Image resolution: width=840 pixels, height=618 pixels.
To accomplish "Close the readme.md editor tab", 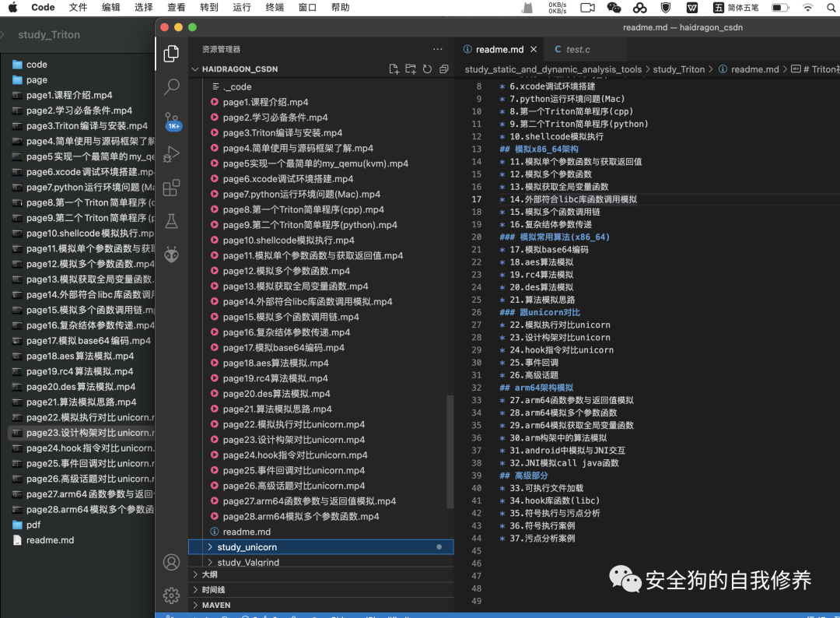I will [534, 49].
